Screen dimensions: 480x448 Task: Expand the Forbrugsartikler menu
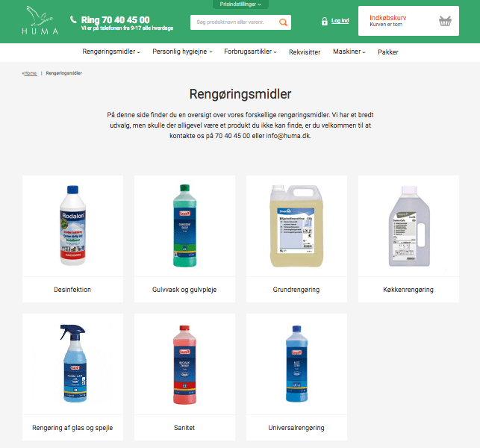[250, 52]
